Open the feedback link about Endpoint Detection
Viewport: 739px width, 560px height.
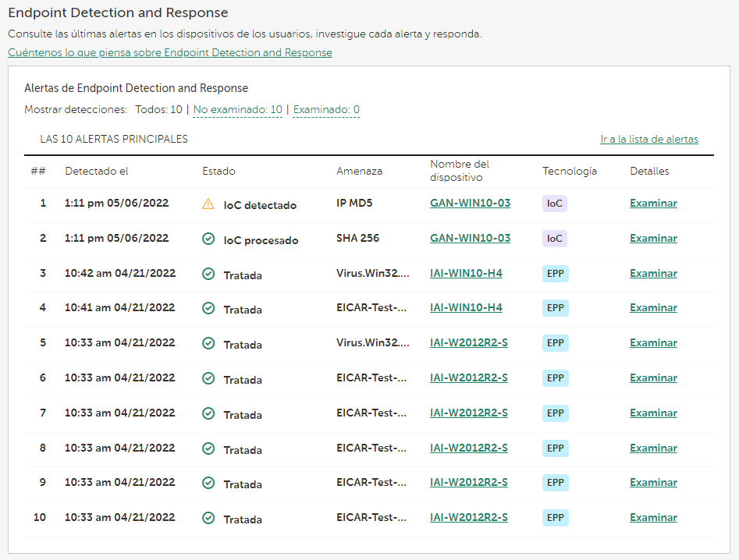coord(170,52)
